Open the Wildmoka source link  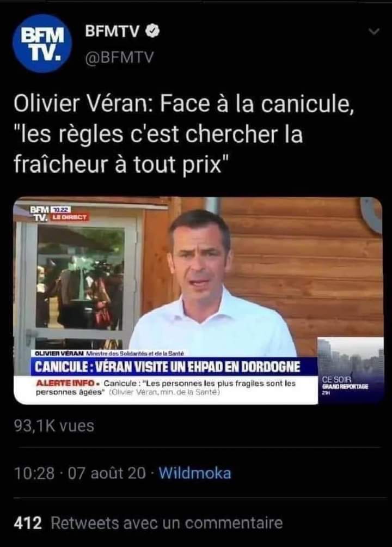click(195, 473)
